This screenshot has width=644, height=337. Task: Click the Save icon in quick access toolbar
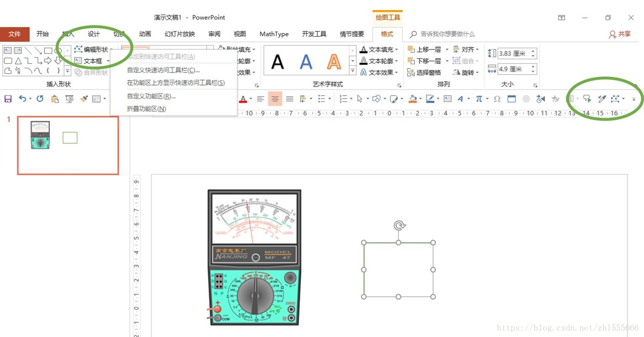[8, 98]
